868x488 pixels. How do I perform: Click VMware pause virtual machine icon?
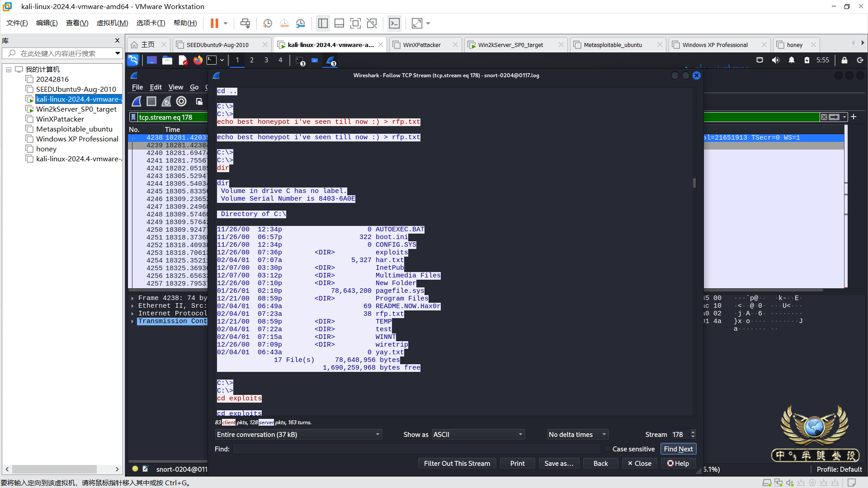[x=214, y=23]
